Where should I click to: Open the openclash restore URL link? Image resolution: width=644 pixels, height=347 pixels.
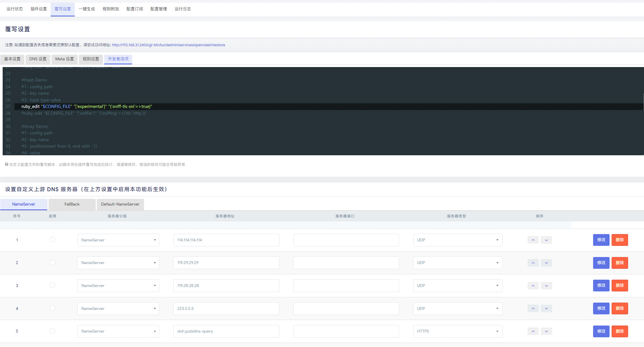pyautogui.click(x=168, y=45)
